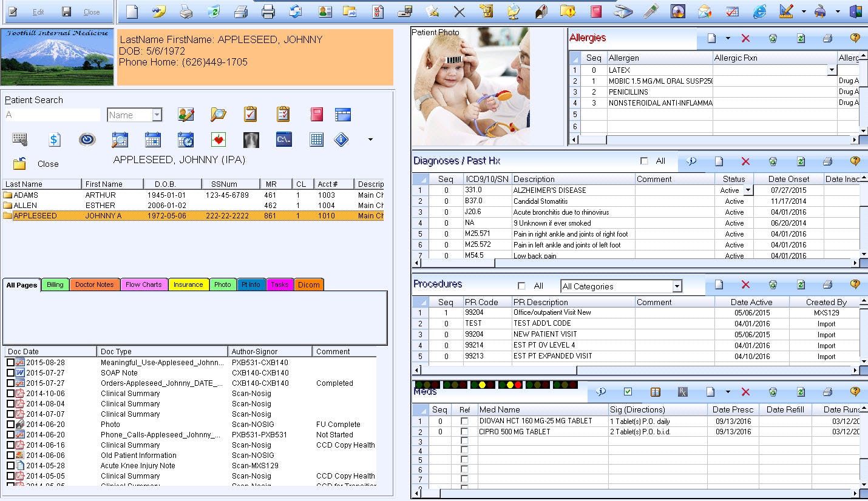The width and height of the screenshot is (868, 501).
Task: Enable the All checkbox in Diagnoses / Past Hx
Action: 645,161
